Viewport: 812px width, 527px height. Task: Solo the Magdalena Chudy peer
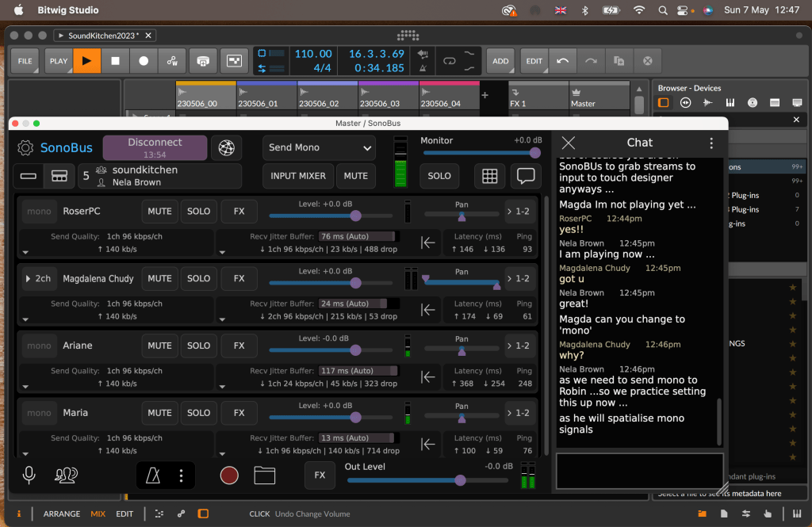pos(198,279)
